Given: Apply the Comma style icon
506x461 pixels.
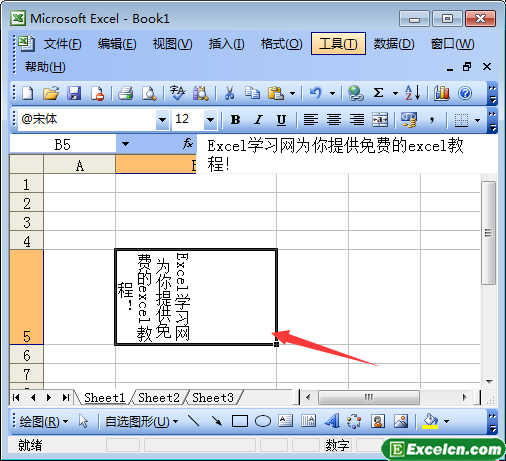Looking at the screenshot, I should [x=432, y=119].
